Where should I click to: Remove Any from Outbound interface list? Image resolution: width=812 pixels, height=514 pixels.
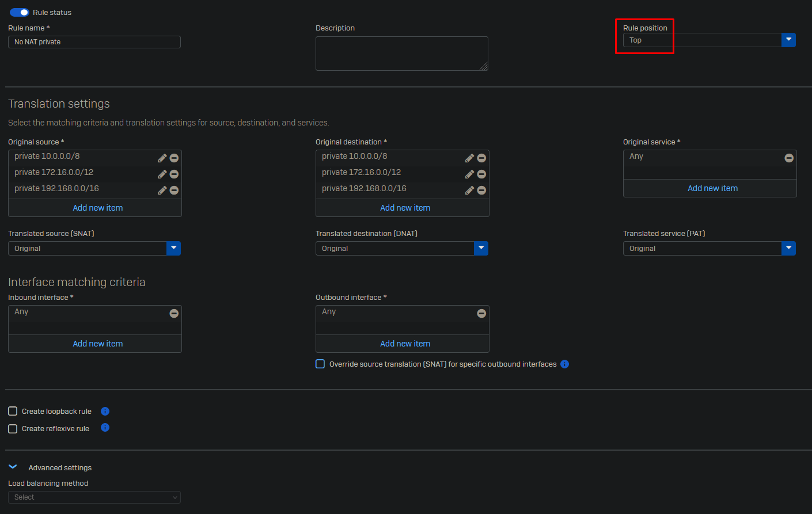(x=481, y=313)
